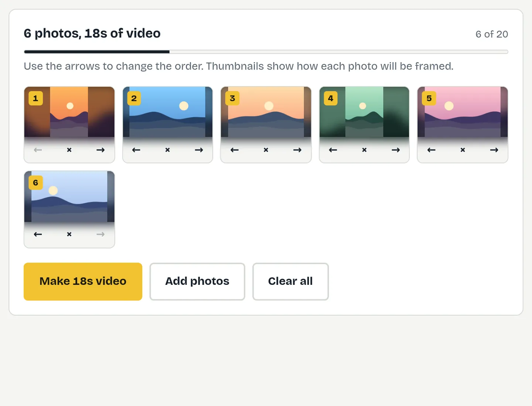This screenshot has width=532, height=406.
Task: Click the photo count progress bar
Action: pos(266,52)
